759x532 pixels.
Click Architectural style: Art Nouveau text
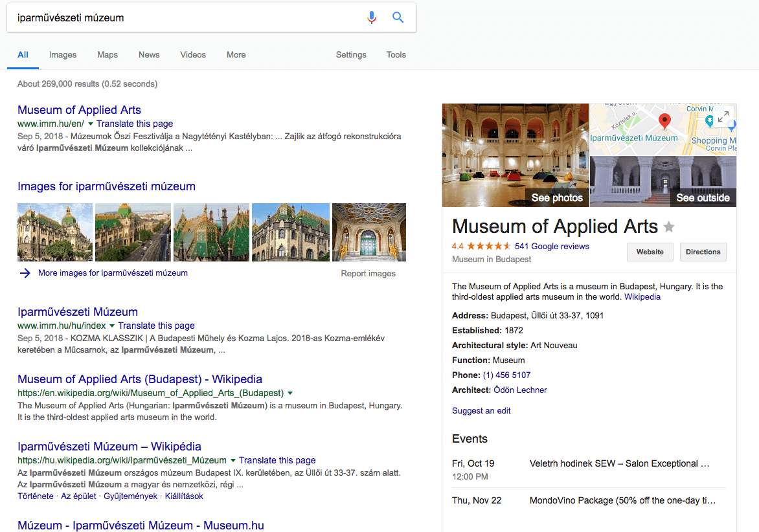515,346
